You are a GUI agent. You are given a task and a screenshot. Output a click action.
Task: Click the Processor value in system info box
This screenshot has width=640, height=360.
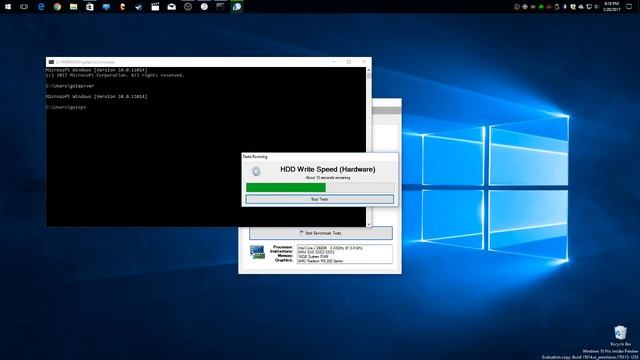point(330,248)
